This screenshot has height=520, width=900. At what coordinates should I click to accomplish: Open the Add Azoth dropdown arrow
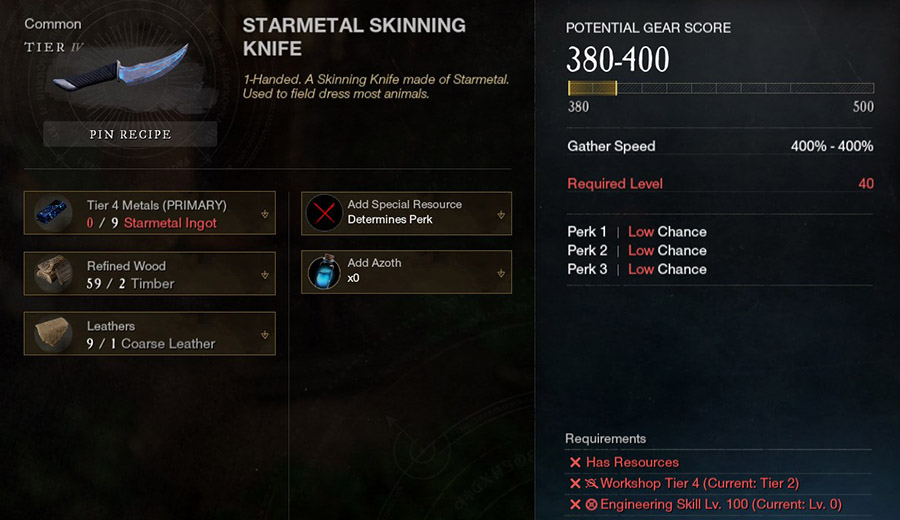tap(501, 273)
